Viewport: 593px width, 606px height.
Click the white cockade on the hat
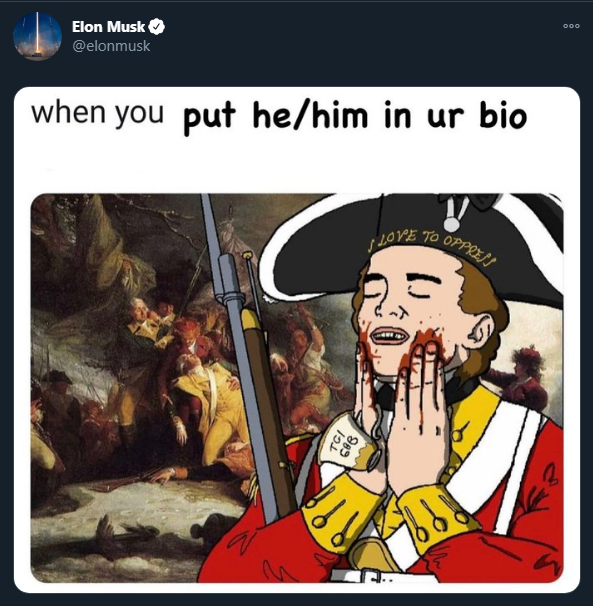[x=452, y=213]
